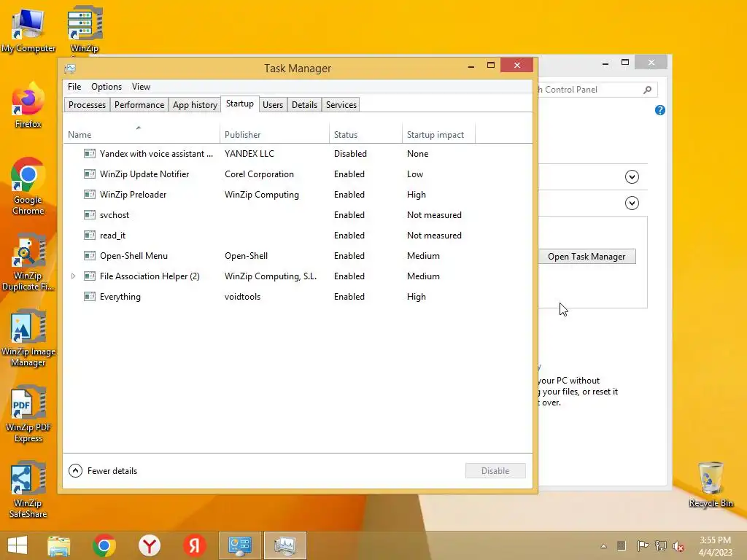Open WinZip Image Manager shortcut

pos(28,338)
